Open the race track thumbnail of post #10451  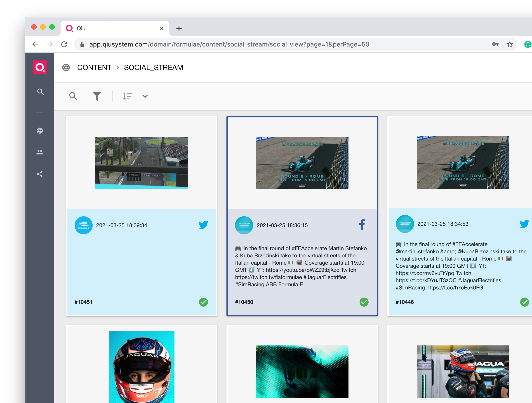142,163
